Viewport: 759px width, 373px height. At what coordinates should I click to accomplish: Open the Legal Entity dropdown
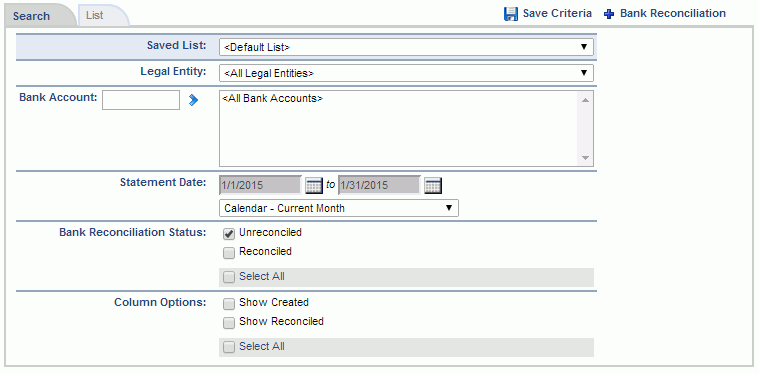(406, 73)
